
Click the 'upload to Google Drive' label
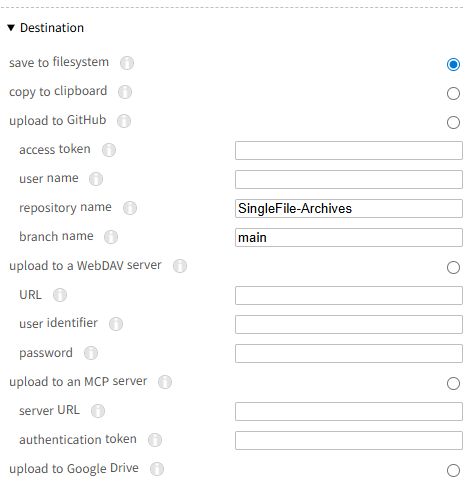point(74,469)
